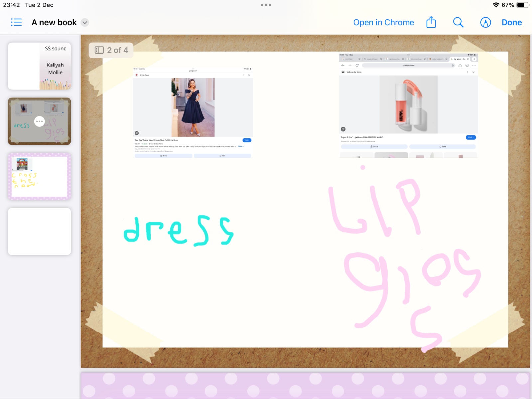Tap the lip gloss product screenshot
This screenshot has height=399, width=532.
coord(408,105)
